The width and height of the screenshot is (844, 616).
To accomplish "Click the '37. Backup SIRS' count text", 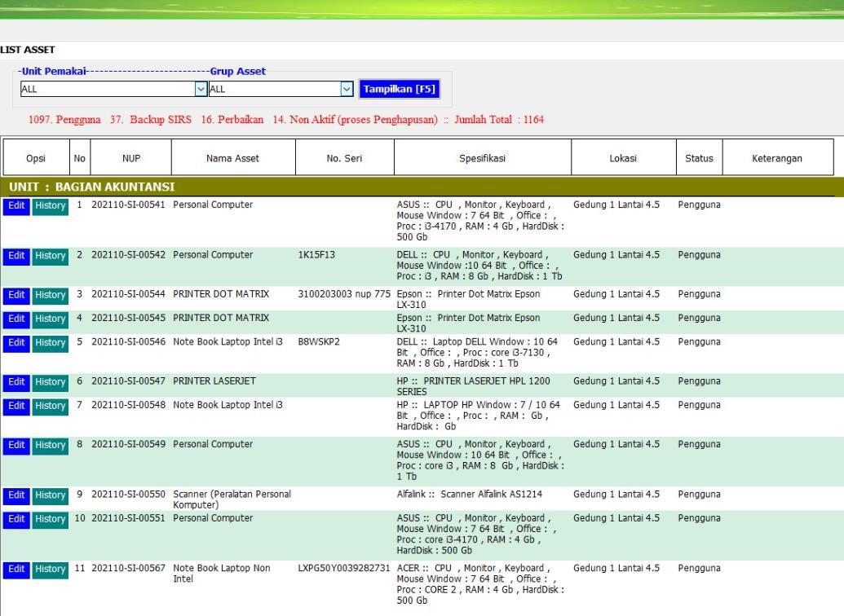I will pyautogui.click(x=151, y=120).
